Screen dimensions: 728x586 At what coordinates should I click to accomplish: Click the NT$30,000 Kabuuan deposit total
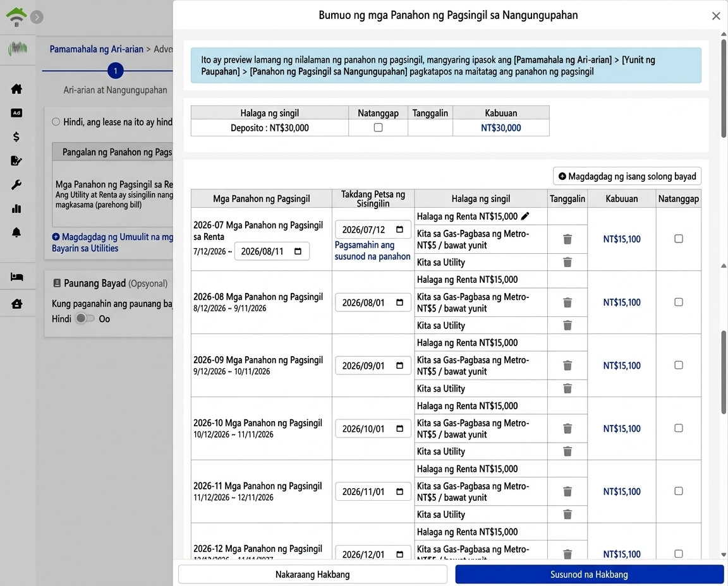coord(500,128)
